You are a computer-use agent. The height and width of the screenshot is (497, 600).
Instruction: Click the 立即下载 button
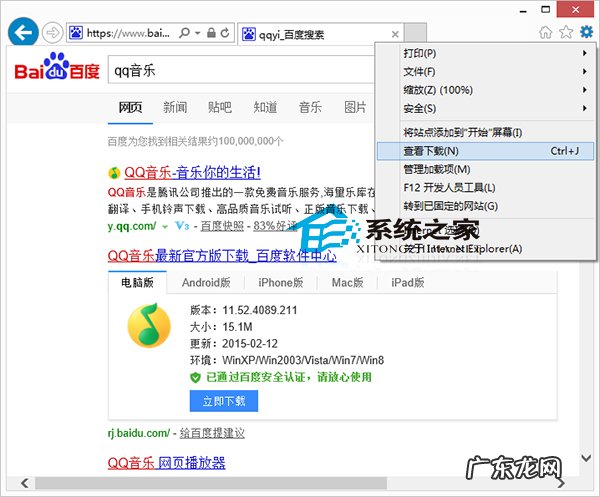click(224, 401)
